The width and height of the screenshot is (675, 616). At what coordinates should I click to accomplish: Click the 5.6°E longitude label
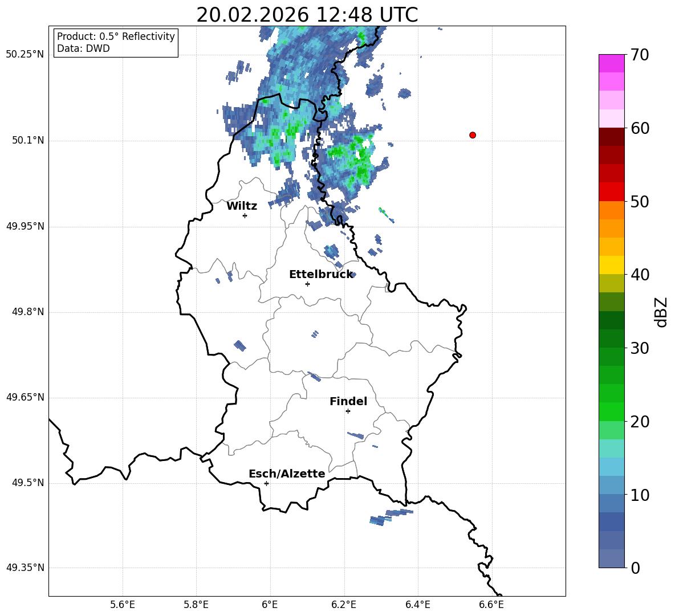click(123, 605)
